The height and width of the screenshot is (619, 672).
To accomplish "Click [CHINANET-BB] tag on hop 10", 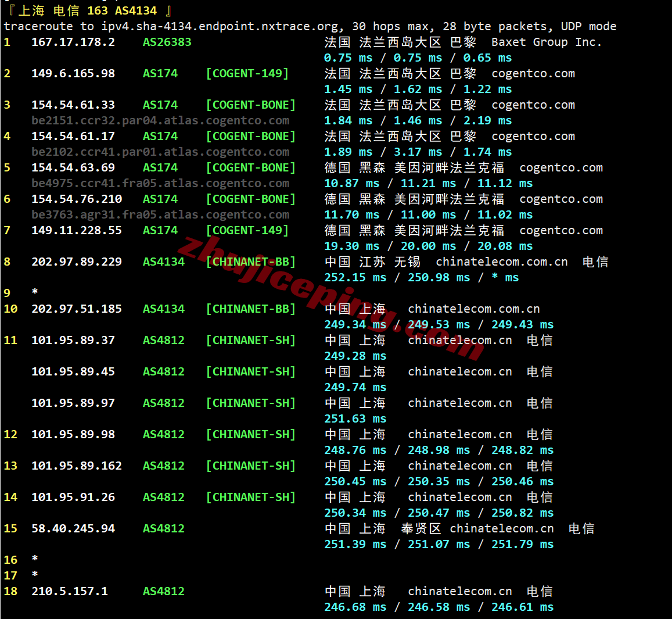I will click(251, 309).
